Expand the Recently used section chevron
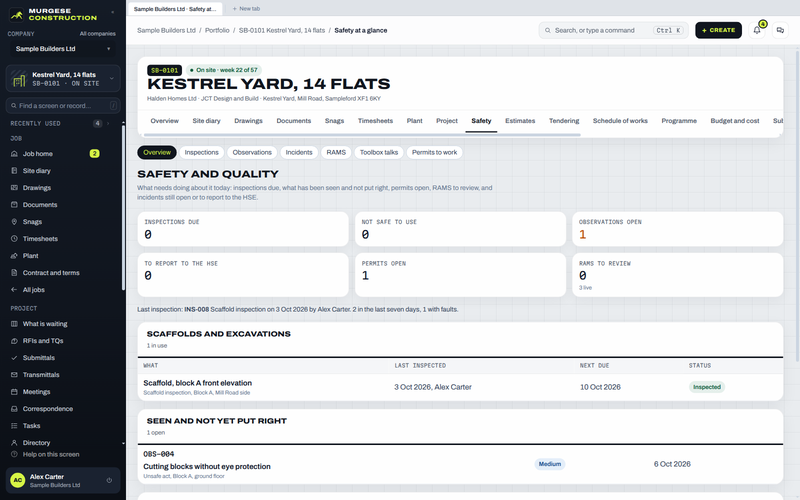Screen dimensions: 800x500 (108, 123)
